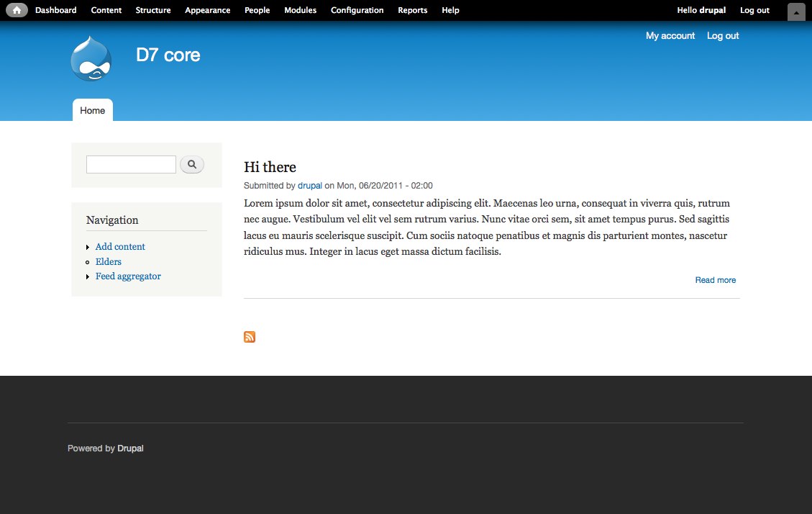Click the search magnifier button

point(192,164)
